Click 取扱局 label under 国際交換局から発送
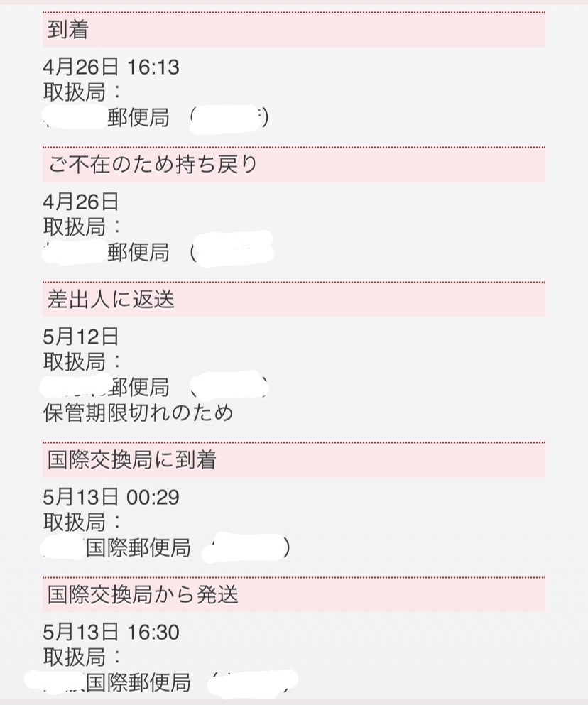The height and width of the screenshot is (705, 588). point(82,657)
